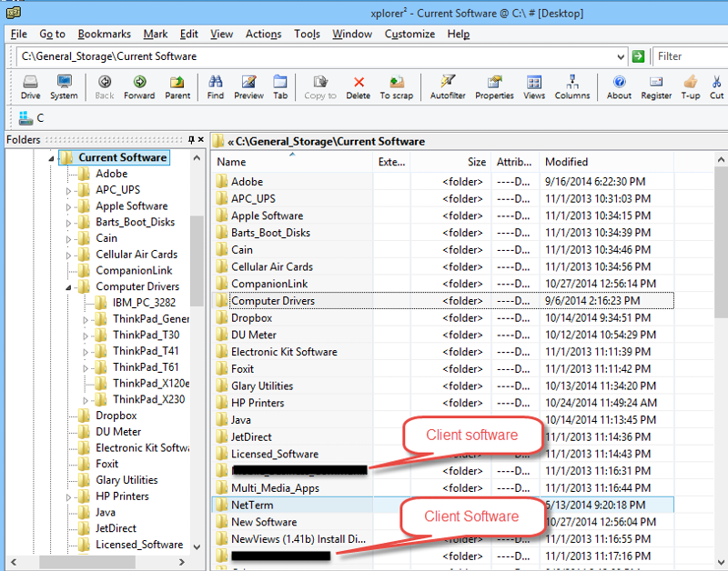Viewport: 728px width, 571px height.
Task: Click the address path input field
Action: (x=316, y=56)
